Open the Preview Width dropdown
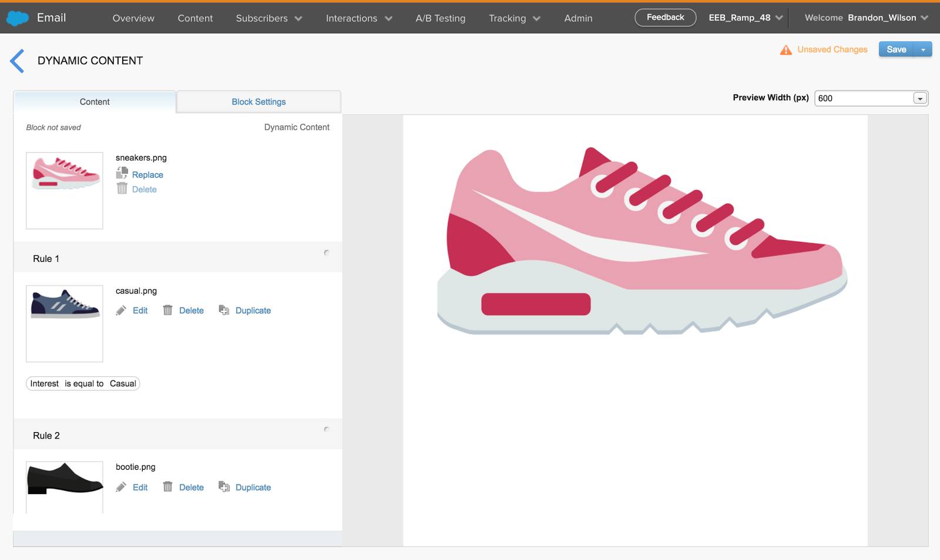 click(921, 98)
